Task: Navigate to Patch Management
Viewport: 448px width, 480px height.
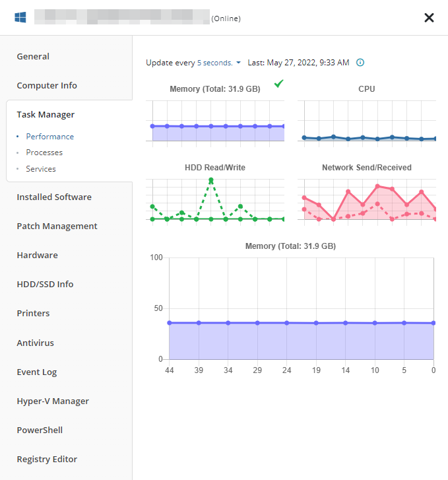Action: coord(57,226)
